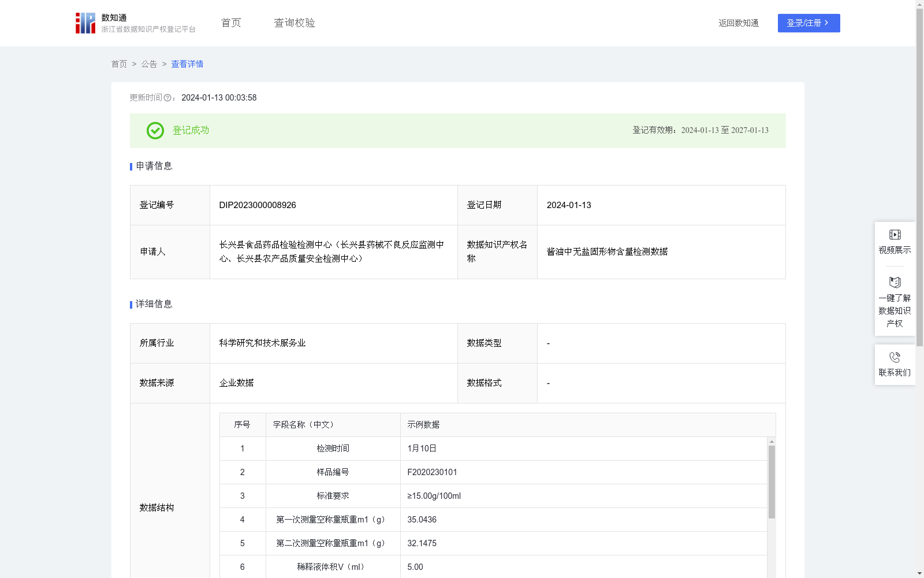Click the 标准要求 field row

click(333, 496)
